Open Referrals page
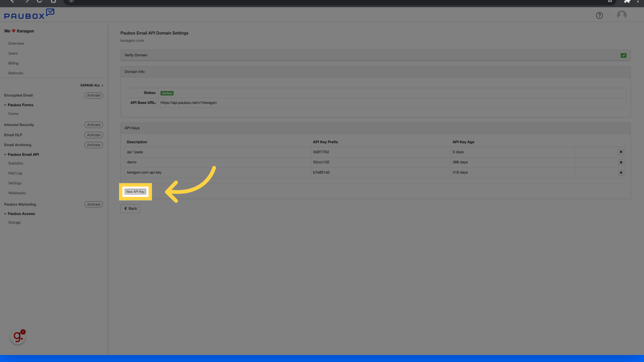Viewport: 644px width, 362px height. (x=16, y=73)
